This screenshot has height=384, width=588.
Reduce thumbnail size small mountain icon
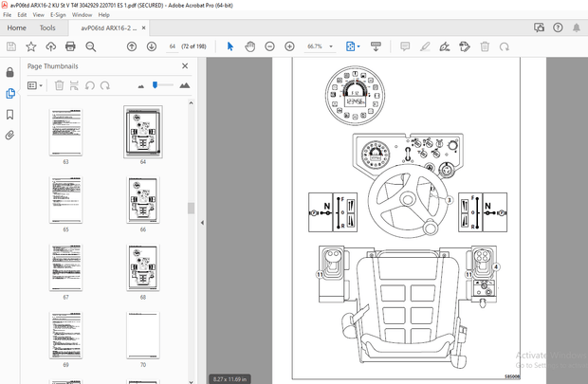(141, 86)
